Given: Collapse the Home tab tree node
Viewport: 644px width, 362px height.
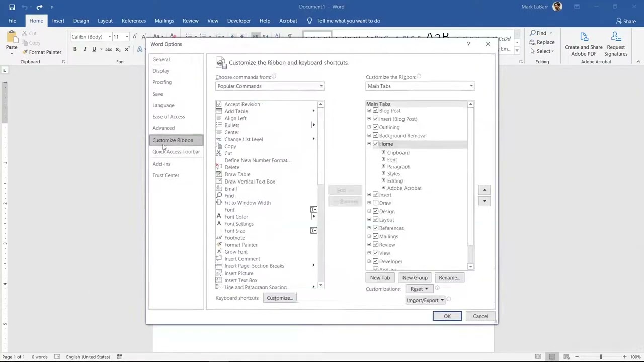Looking at the screenshot, I should 369,144.
